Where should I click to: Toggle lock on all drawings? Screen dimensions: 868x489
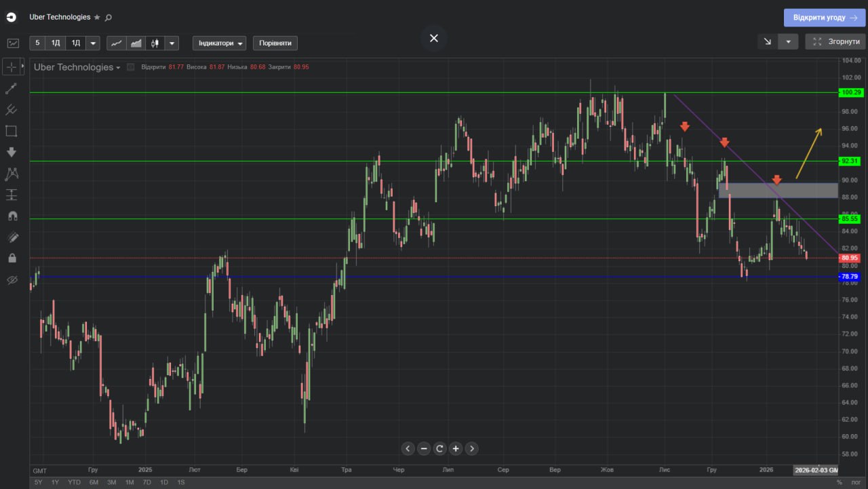pos(12,258)
